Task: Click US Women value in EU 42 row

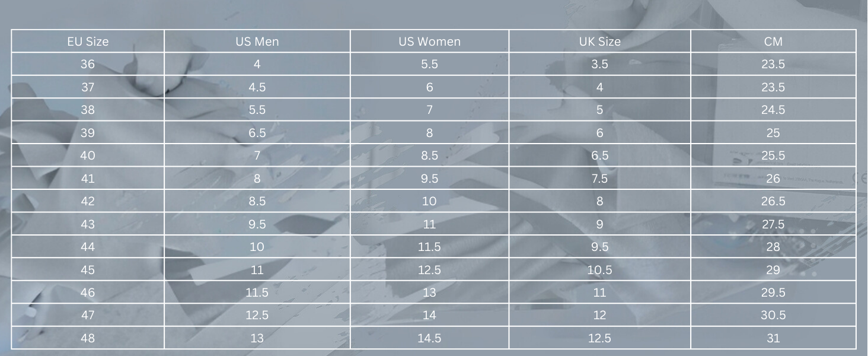Action: pyautogui.click(x=429, y=201)
